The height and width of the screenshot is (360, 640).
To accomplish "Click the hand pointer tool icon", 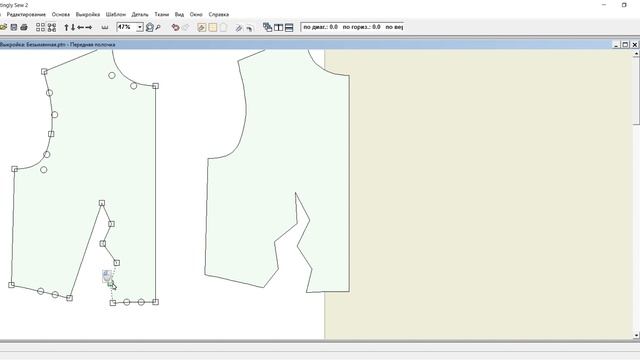I will click(249, 28).
